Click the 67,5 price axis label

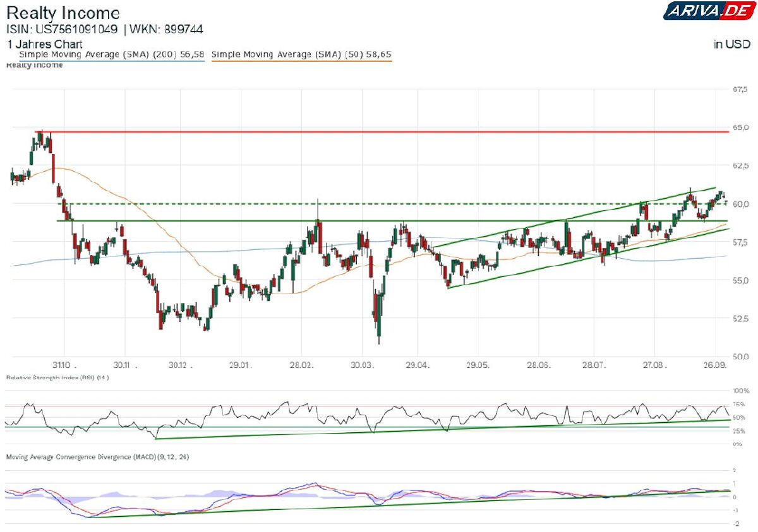(x=741, y=90)
